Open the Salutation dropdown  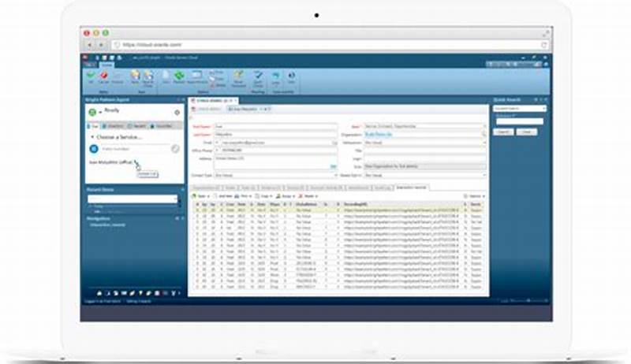[484, 143]
